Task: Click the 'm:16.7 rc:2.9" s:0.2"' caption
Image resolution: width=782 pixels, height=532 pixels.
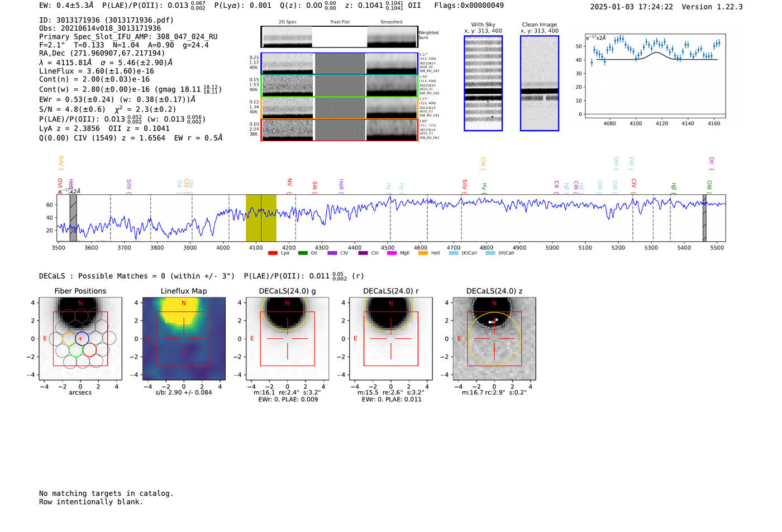Action: (494, 392)
